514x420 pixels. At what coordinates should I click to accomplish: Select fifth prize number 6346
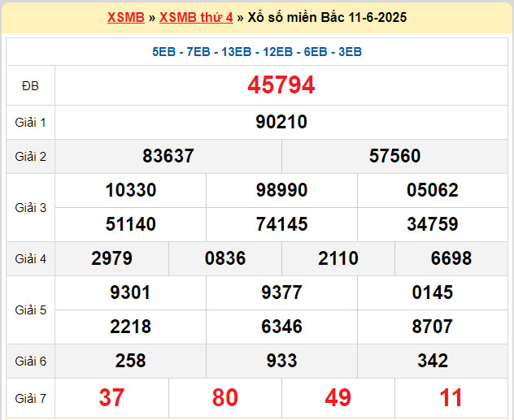[x=281, y=327]
